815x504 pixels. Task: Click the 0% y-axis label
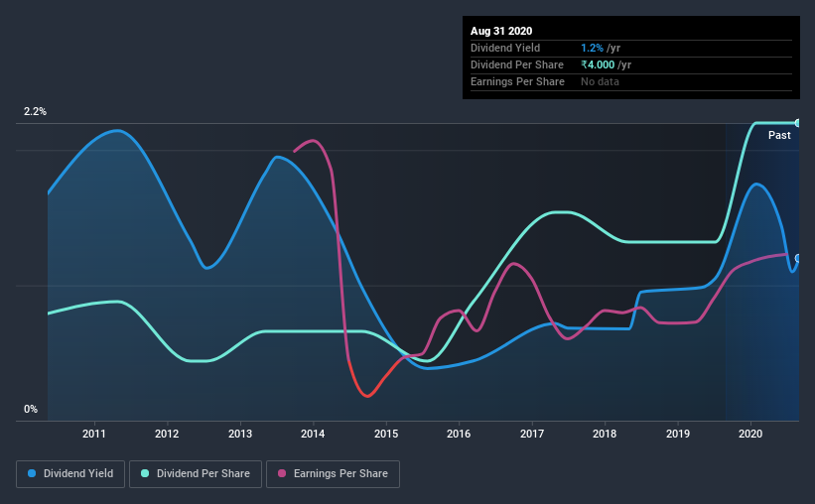[x=31, y=409]
